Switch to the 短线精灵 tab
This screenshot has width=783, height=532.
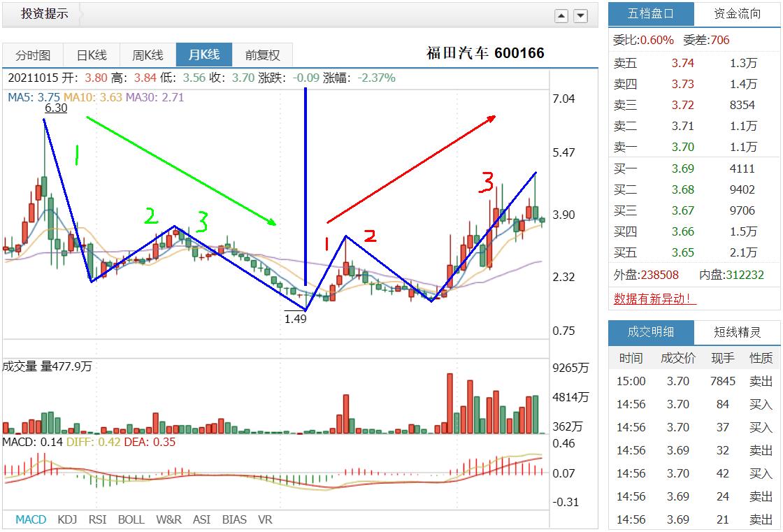(x=737, y=332)
